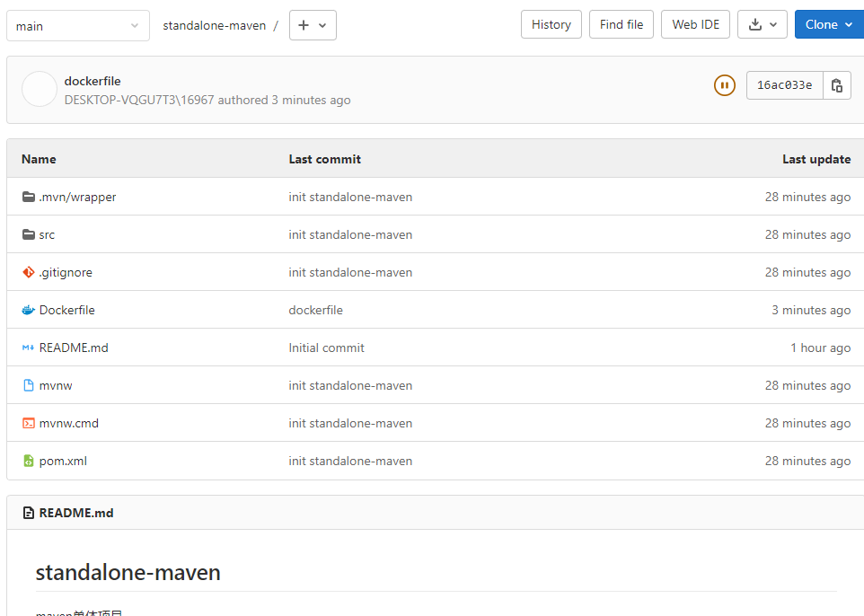The image size is (864, 616).
Task: Copy the commit SHA with clipboard icon
Action: 836,85
